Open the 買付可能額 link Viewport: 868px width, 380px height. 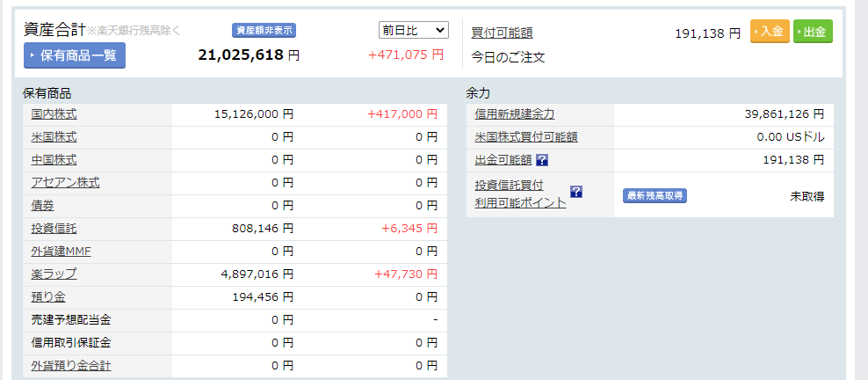click(502, 33)
